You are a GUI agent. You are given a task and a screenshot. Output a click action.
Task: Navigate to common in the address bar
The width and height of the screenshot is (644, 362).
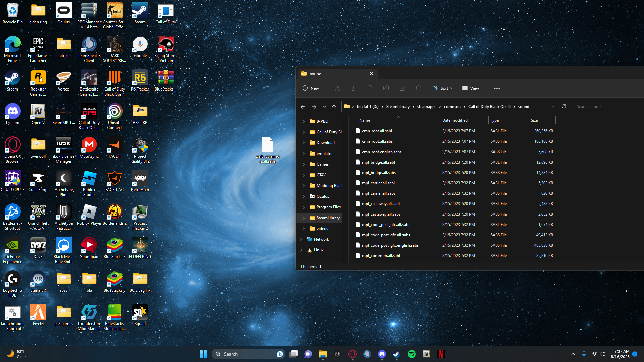coord(452,107)
